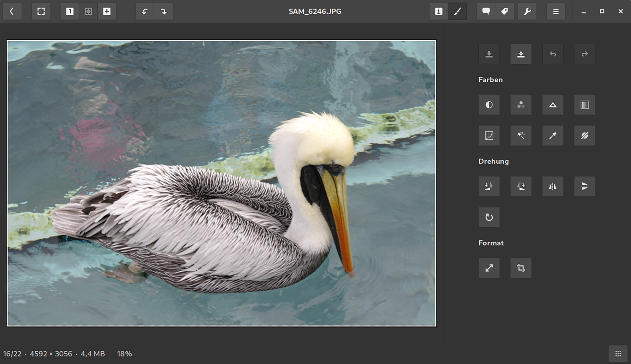This screenshot has height=364, width=631.
Task: Toggle the image properties info panel
Action: click(439, 11)
